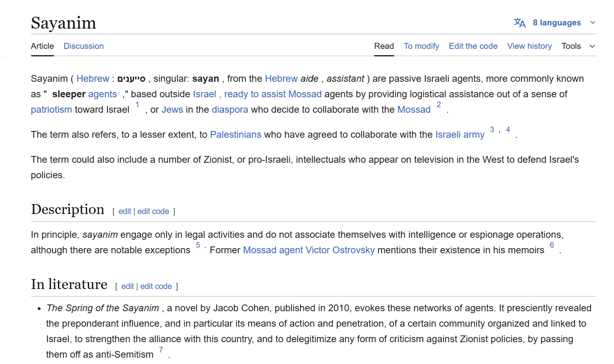Open the Discussion tab
Screen dimensions: 614x364
(83, 46)
